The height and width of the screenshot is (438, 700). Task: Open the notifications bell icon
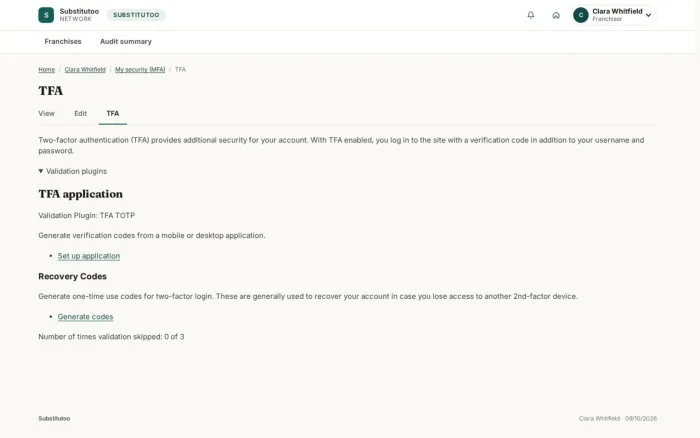click(x=530, y=15)
